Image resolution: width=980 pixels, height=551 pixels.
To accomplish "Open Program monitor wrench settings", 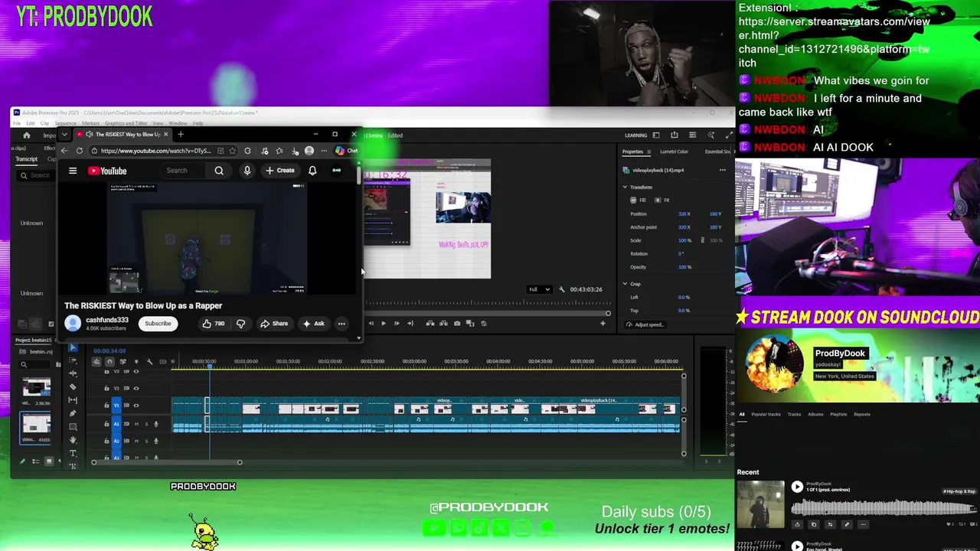I will 562,289.
